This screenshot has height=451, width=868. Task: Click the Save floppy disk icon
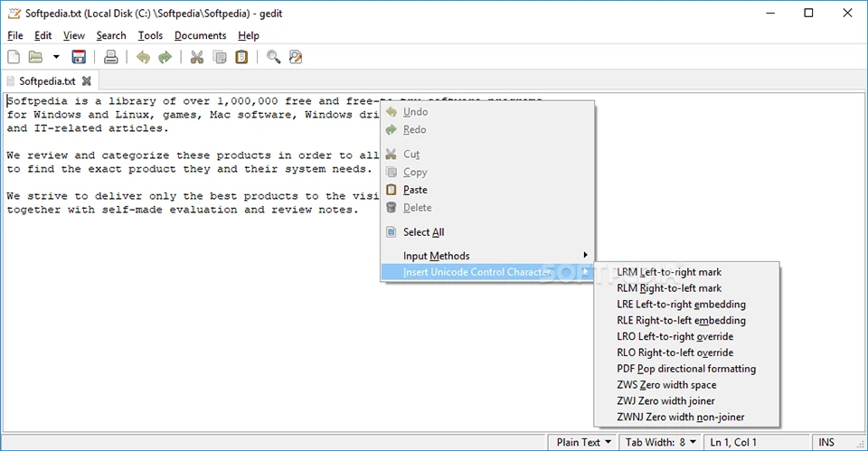coord(79,57)
